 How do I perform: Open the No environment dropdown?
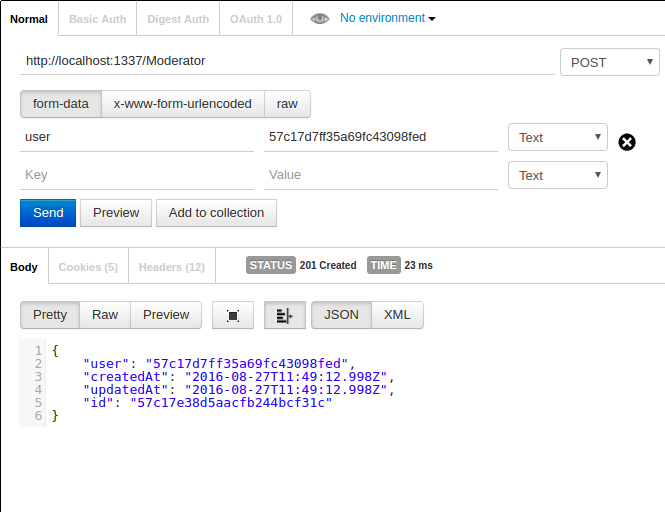click(387, 18)
